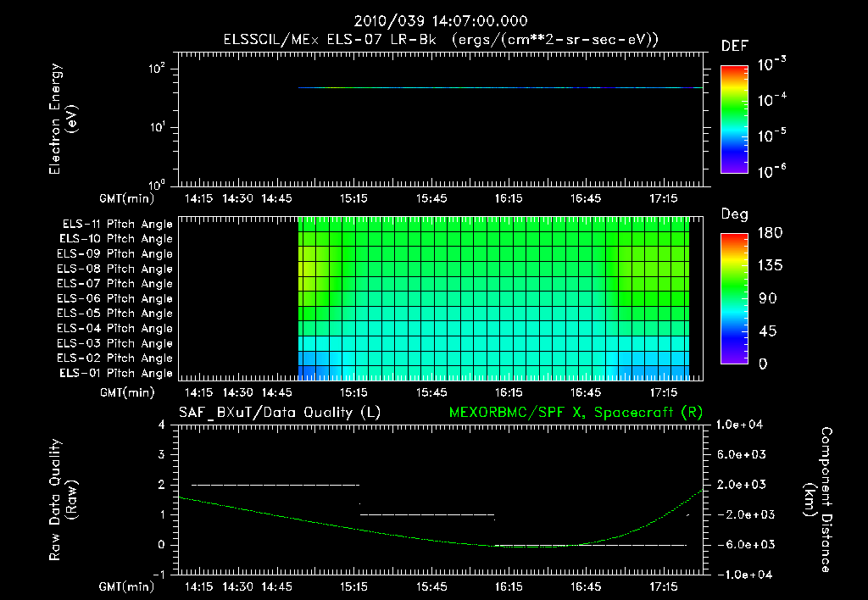This screenshot has height=600, width=868.
Task: Click the 135 tick on the Deg scale
Action: point(770,265)
